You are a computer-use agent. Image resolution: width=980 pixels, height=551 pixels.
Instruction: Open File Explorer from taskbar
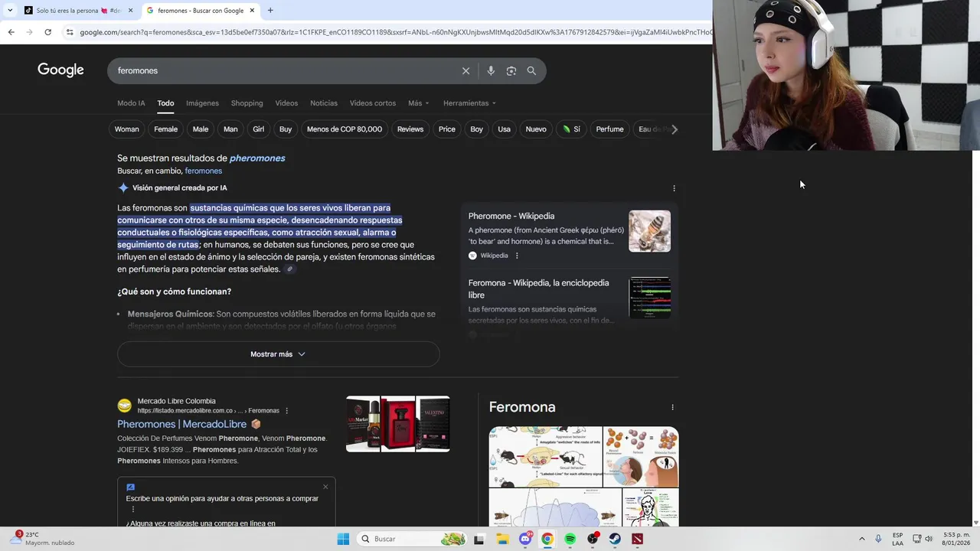click(502, 539)
